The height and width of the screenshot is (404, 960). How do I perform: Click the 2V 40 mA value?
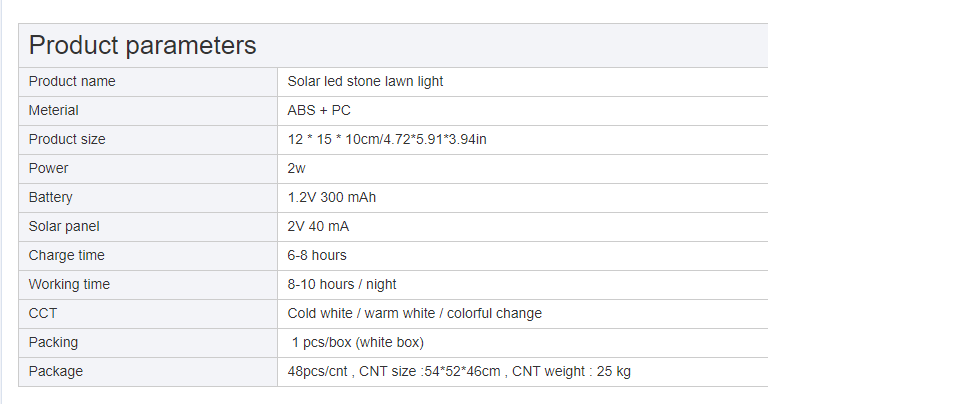coord(318,226)
